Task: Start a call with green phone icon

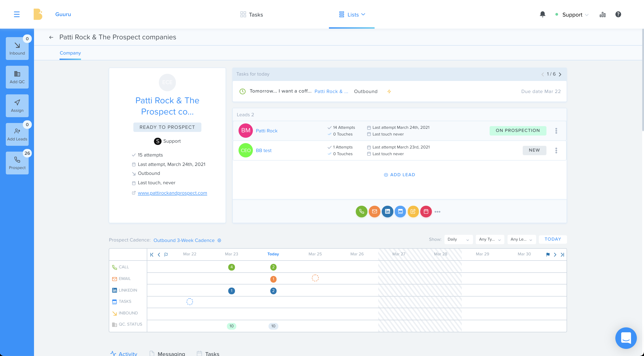Action: coord(362,211)
